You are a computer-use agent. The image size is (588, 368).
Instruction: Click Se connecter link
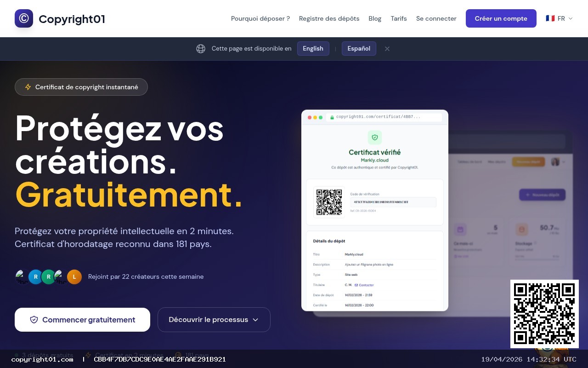point(436,18)
